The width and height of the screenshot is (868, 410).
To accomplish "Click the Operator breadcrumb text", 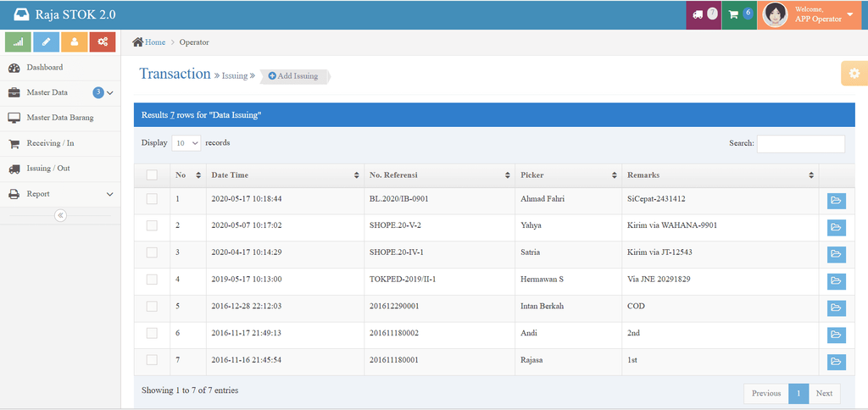I will coord(194,42).
